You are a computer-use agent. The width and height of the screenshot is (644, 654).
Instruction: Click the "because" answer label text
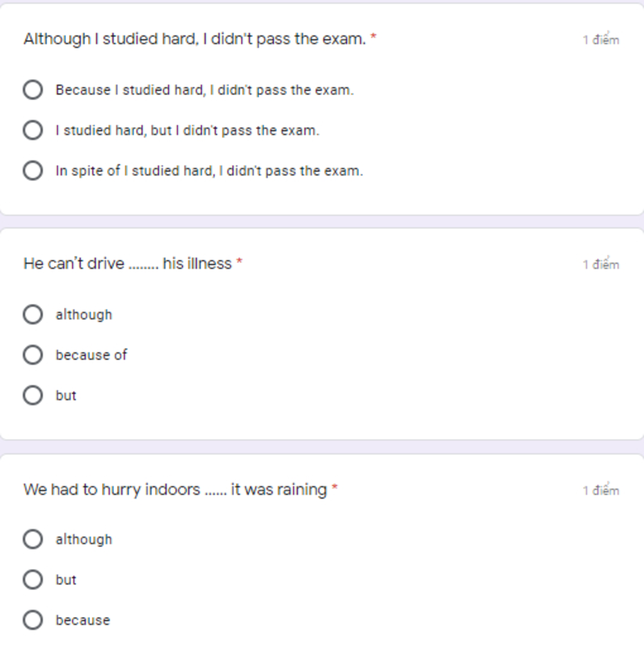(x=83, y=620)
